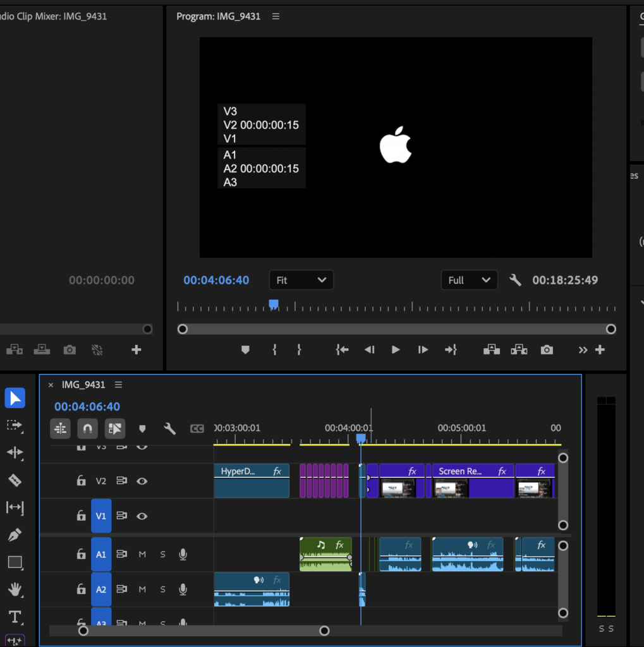Step back one frame
The height and width of the screenshot is (647, 644).
(370, 350)
